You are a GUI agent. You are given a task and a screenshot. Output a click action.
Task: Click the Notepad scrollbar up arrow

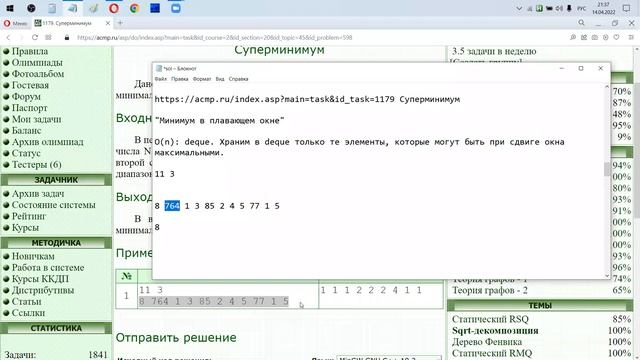[607, 87]
